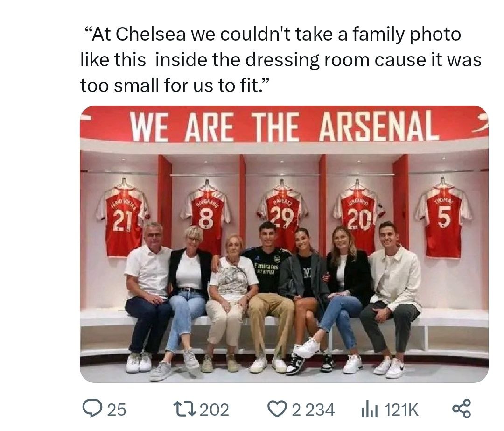Like the post with the heart icon
504x431 pixels.
tap(278, 409)
